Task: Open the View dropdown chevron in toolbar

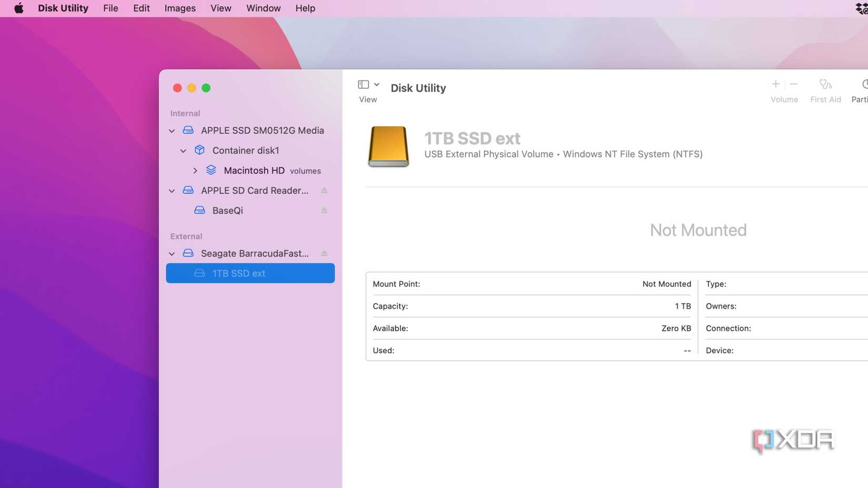Action: point(377,84)
